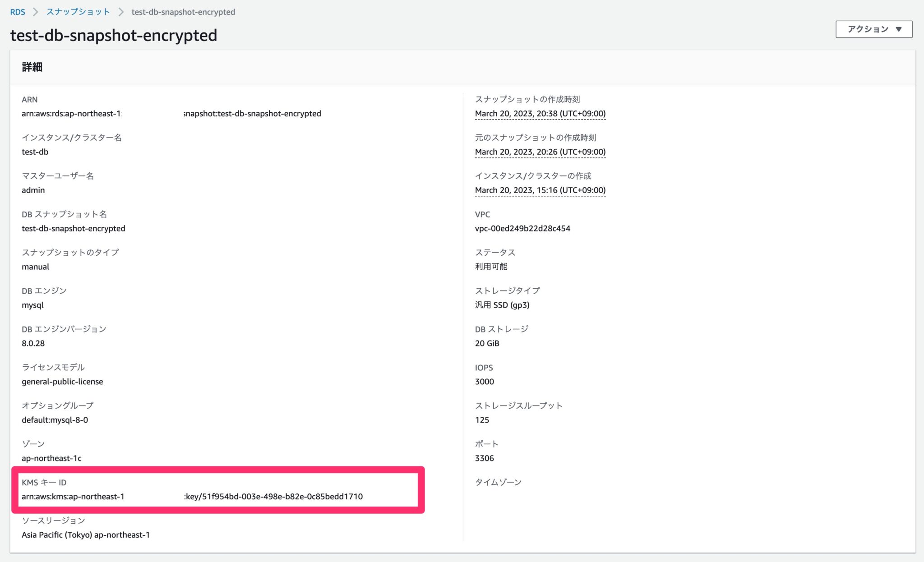Image resolution: width=924 pixels, height=562 pixels.
Task: Open スナップショット from the breadcrumb trail
Action: [77, 12]
